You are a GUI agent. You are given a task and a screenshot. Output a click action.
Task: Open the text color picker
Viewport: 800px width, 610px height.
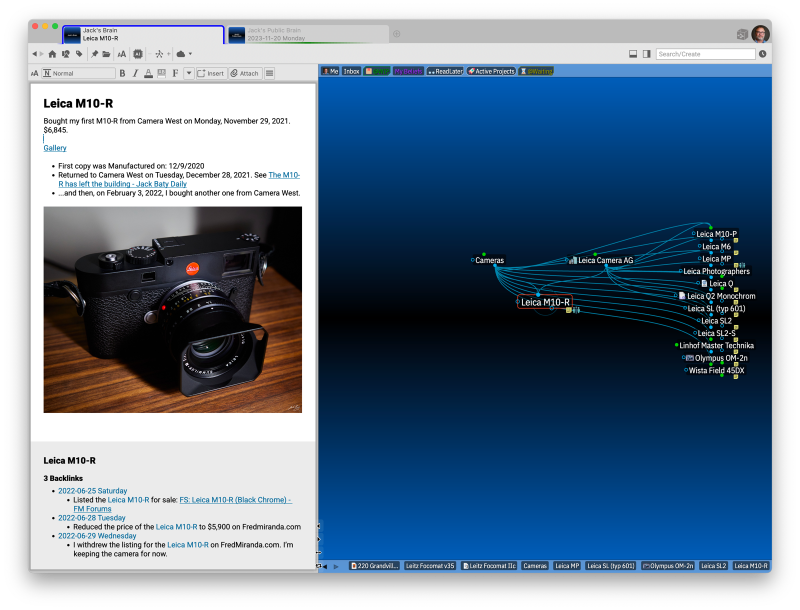pyautogui.click(x=148, y=73)
